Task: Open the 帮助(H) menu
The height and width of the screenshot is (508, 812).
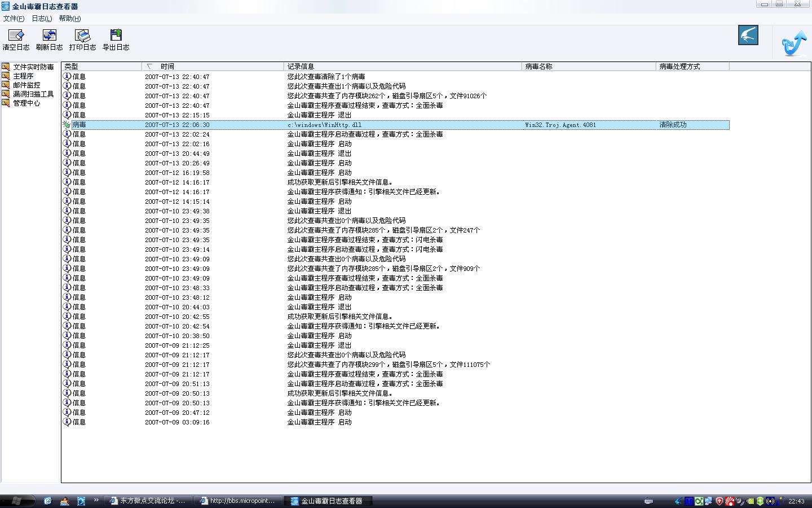Action: click(70, 19)
